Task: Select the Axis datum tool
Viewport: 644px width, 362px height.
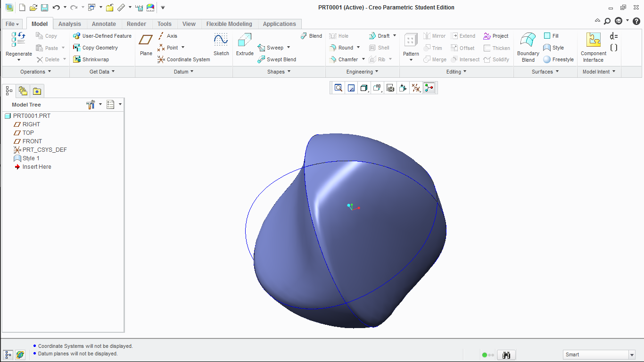Action: click(167, 36)
